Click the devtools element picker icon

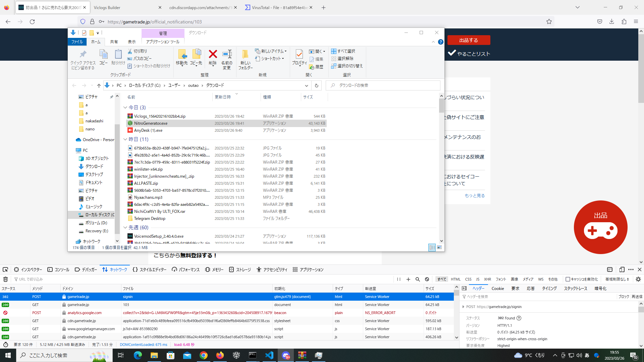[x=5, y=269]
